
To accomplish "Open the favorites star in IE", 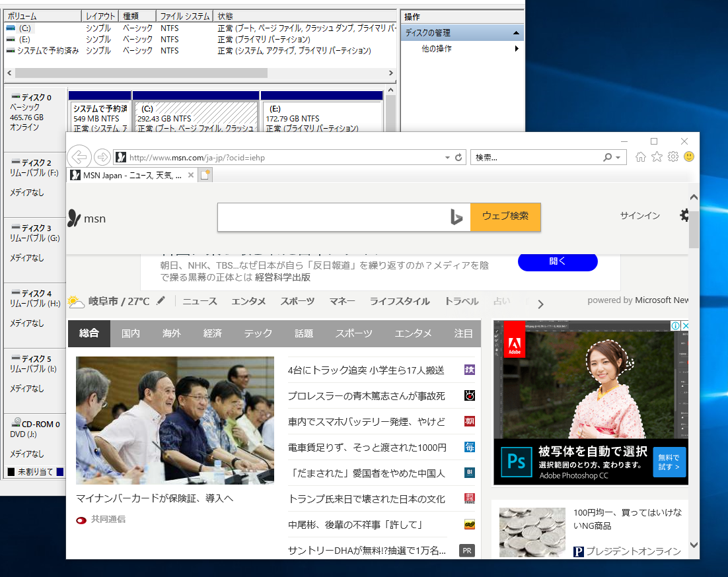I will (x=657, y=156).
